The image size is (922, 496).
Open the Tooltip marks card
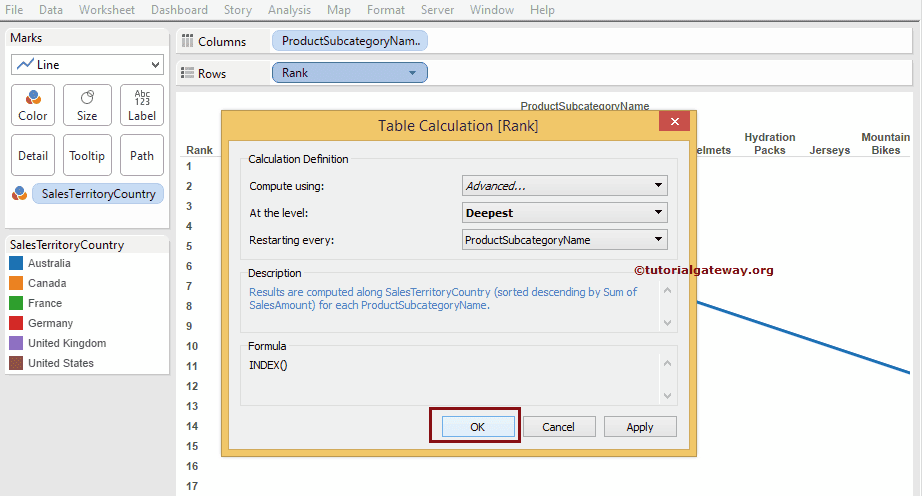pyautogui.click(x=87, y=155)
